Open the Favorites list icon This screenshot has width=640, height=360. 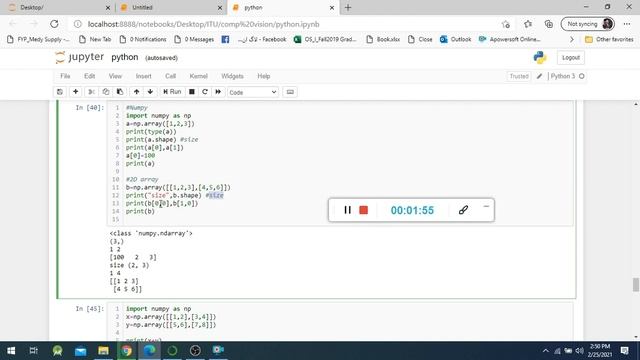pos(528,24)
